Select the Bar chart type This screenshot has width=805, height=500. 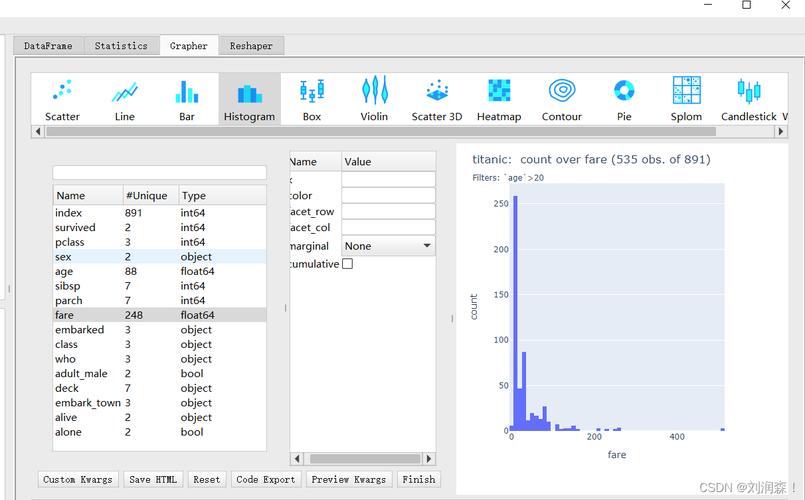[x=187, y=99]
